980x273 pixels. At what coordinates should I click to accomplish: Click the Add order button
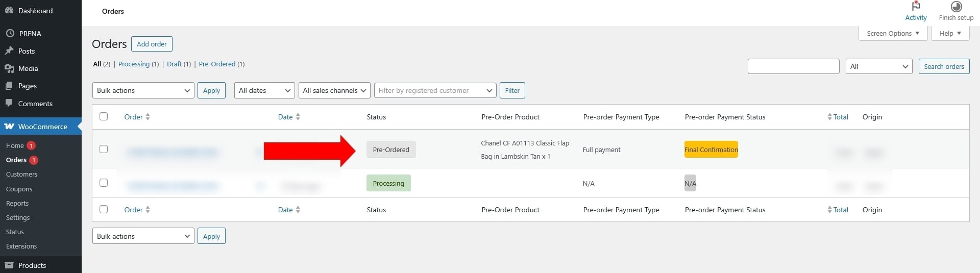point(152,44)
